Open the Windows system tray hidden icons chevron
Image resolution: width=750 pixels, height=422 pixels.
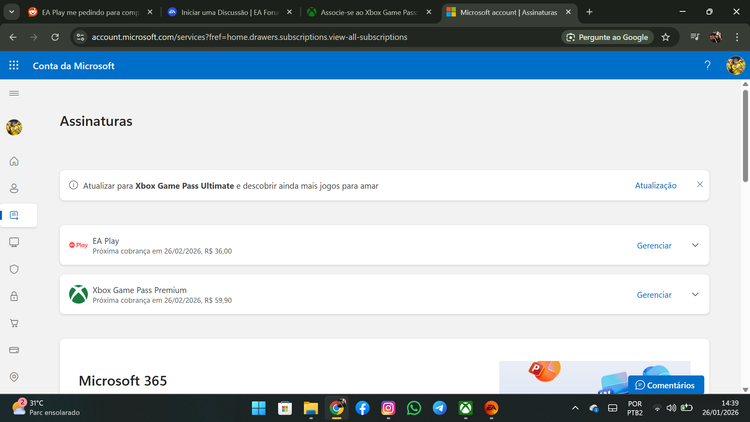click(x=575, y=408)
